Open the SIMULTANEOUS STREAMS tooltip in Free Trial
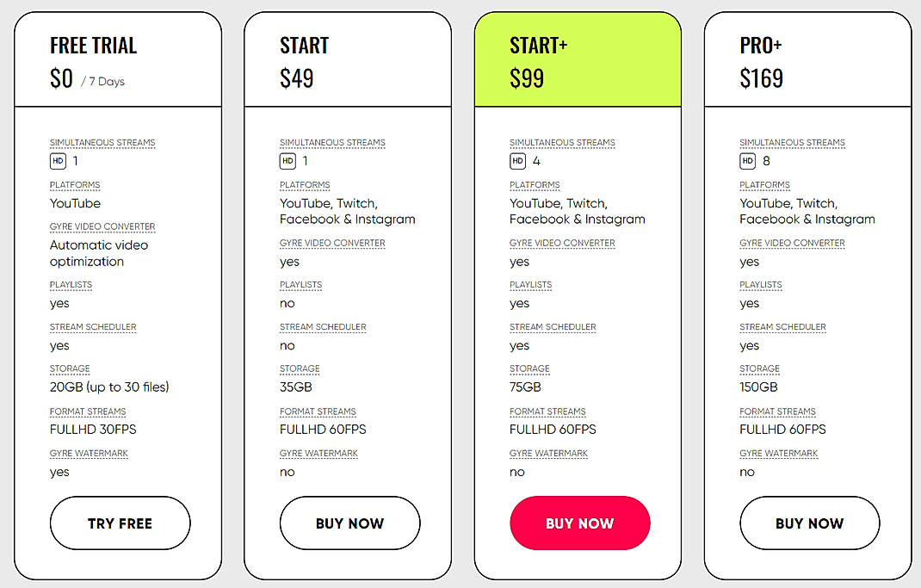This screenshot has height=588, width=921. coord(102,142)
